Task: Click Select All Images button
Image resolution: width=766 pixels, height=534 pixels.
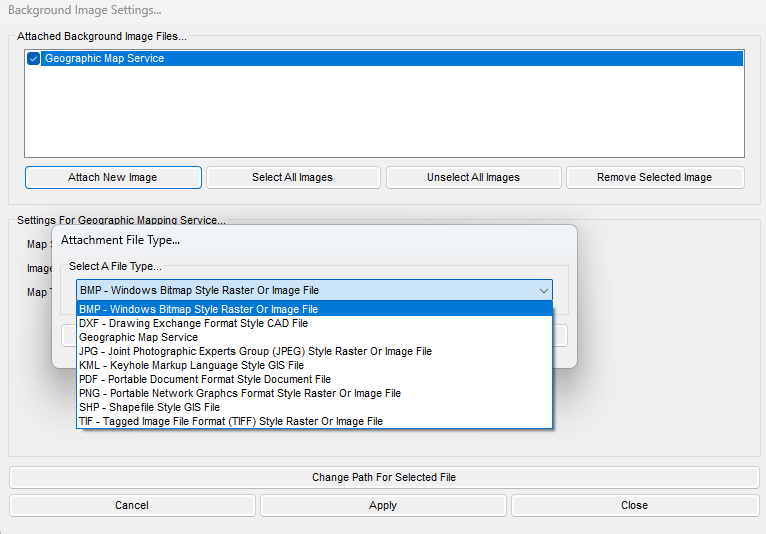Action: pos(293,177)
